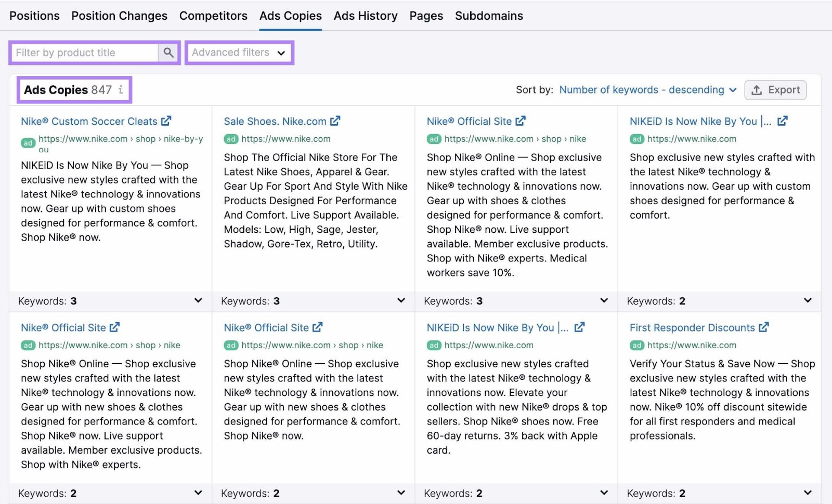Open external link for bottom NIKEiD Is Now Nike By You

click(x=580, y=327)
